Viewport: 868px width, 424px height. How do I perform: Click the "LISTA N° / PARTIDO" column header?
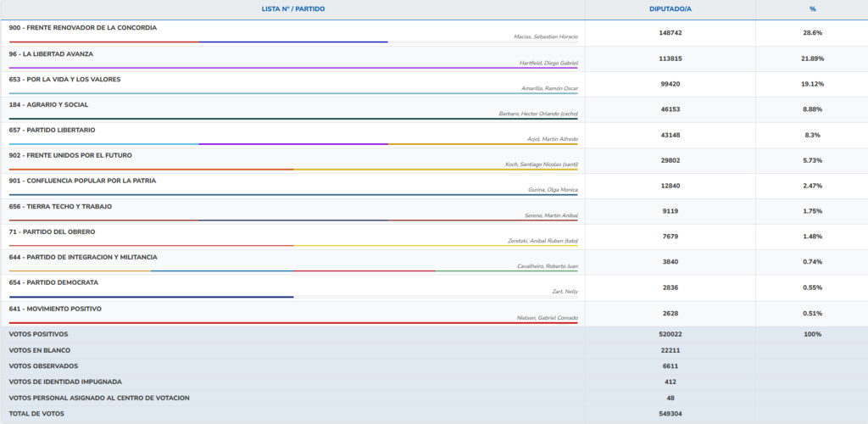pos(292,8)
